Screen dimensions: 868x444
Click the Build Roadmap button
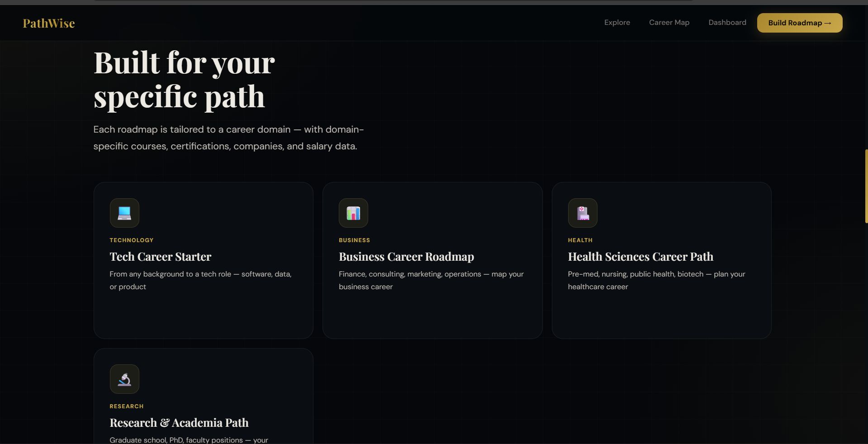coord(799,23)
